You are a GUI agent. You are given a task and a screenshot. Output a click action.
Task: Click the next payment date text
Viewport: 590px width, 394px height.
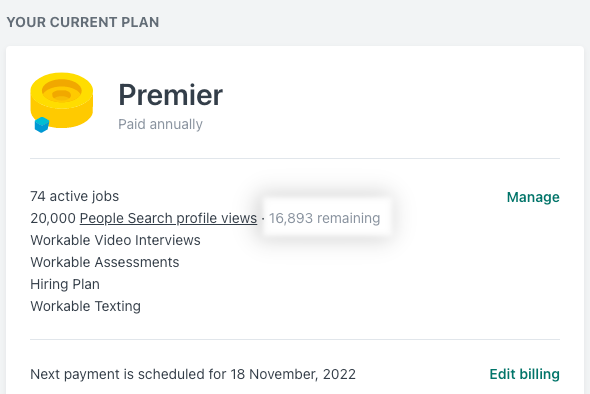click(x=193, y=374)
